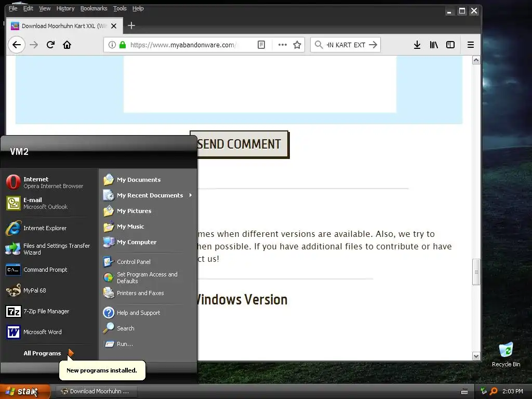Click inside the comment text area

[260, 84]
